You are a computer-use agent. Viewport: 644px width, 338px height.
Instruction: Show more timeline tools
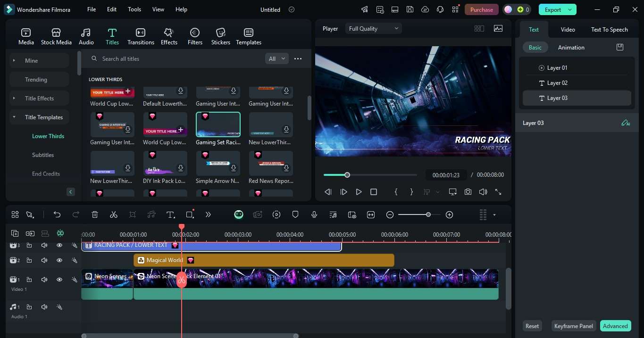208,214
